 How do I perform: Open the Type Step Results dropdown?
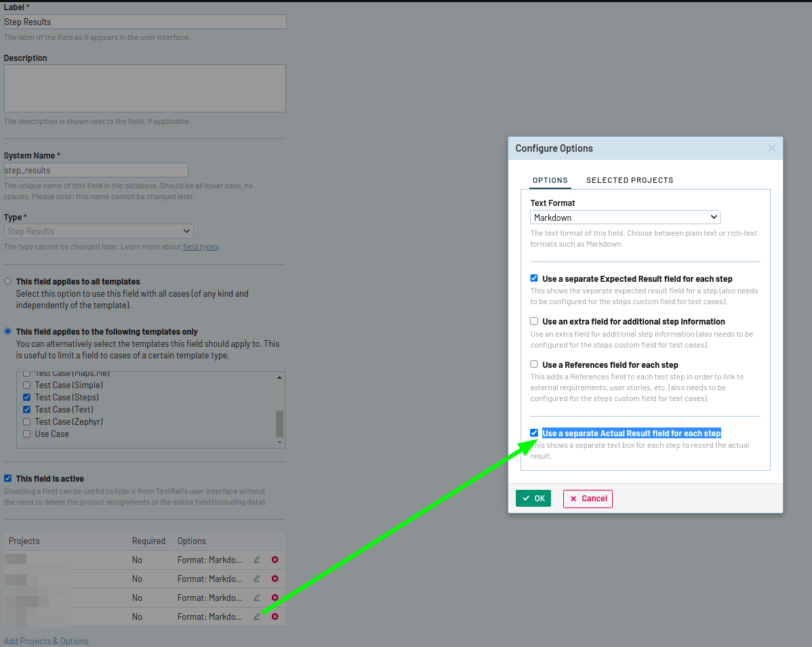99,232
